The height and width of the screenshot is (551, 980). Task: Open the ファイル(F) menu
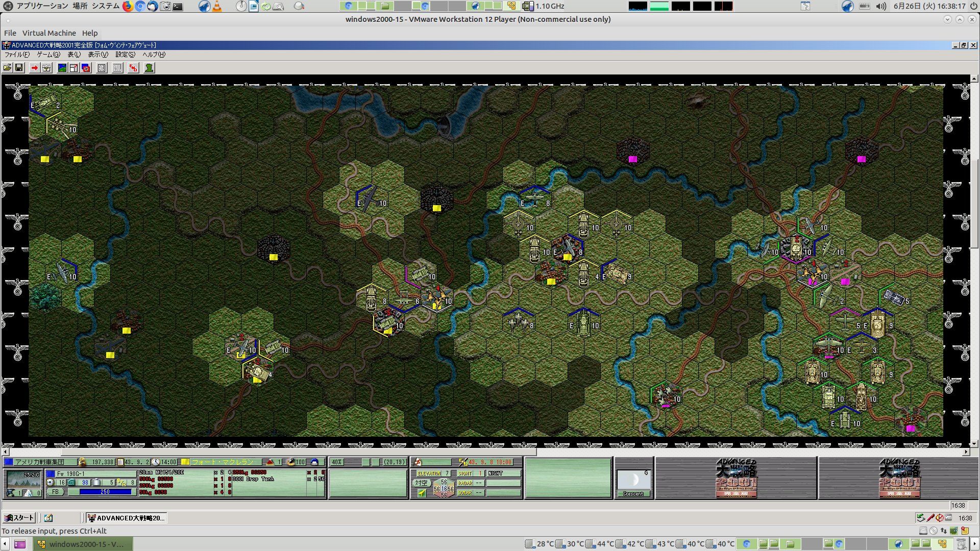click(16, 55)
